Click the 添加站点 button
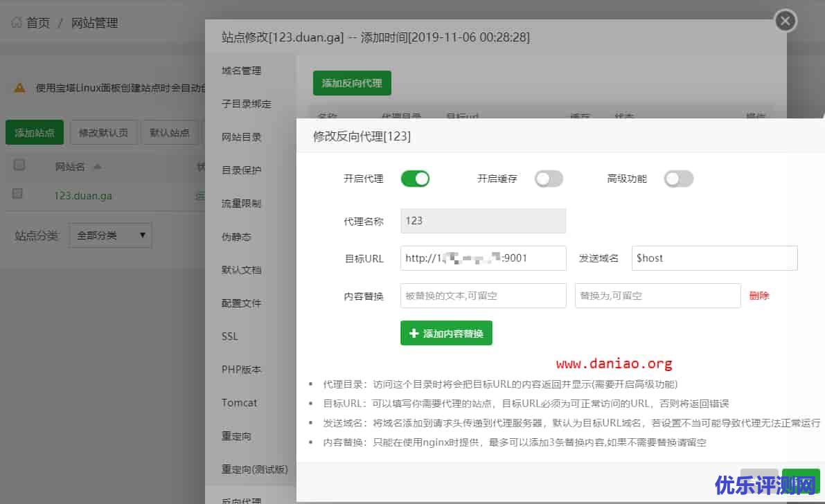Screen dimensions: 825x504 (x=34, y=132)
